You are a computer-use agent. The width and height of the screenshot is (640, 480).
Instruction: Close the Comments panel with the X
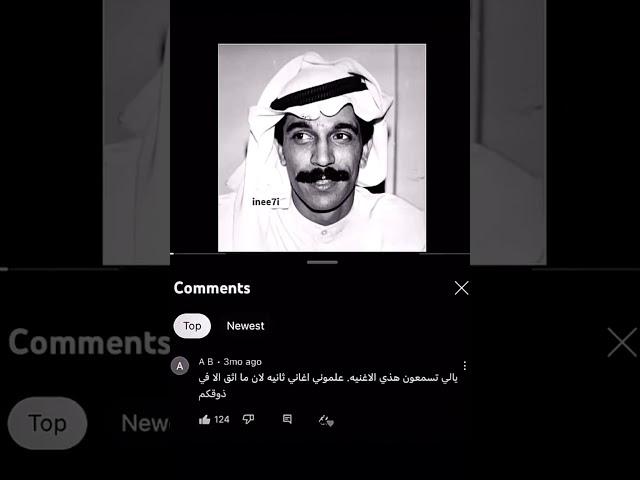pyautogui.click(x=461, y=288)
